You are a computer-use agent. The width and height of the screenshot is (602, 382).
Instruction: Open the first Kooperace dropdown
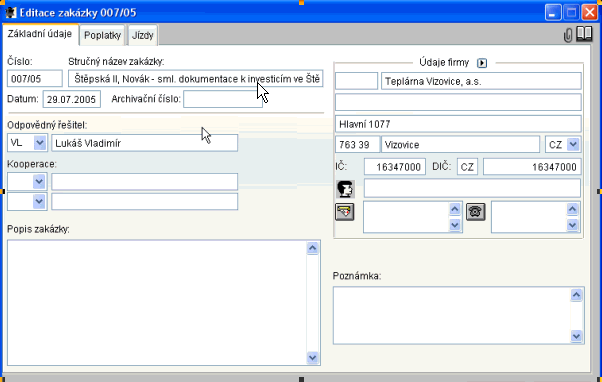(39, 182)
